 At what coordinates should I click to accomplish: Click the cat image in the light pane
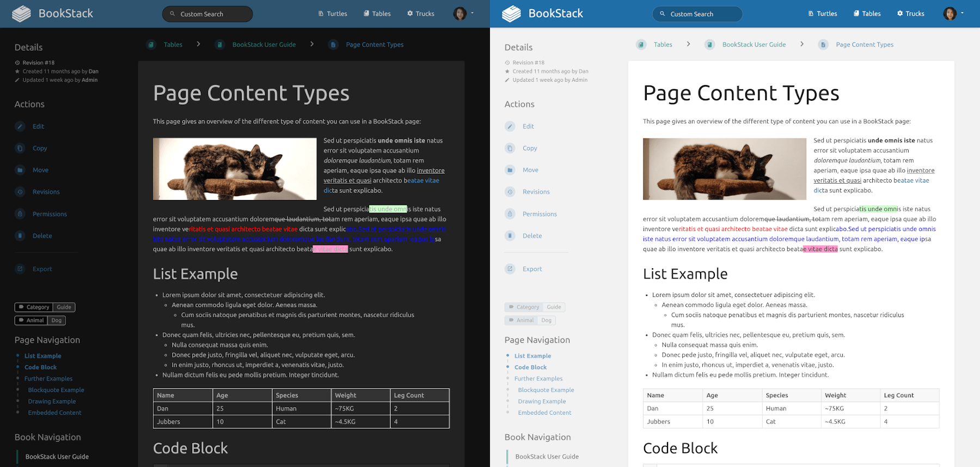click(724, 169)
